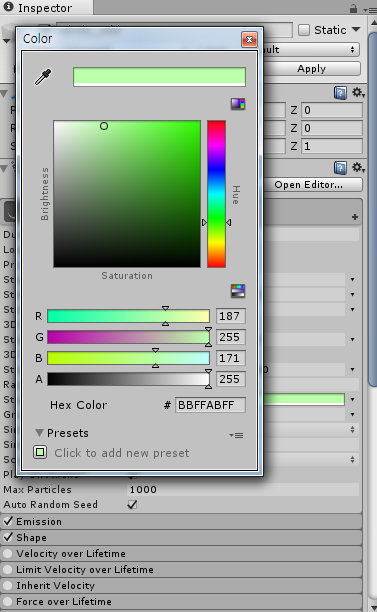The image size is (377, 612).
Task: Open the Presets options menu icon
Action: (237, 435)
